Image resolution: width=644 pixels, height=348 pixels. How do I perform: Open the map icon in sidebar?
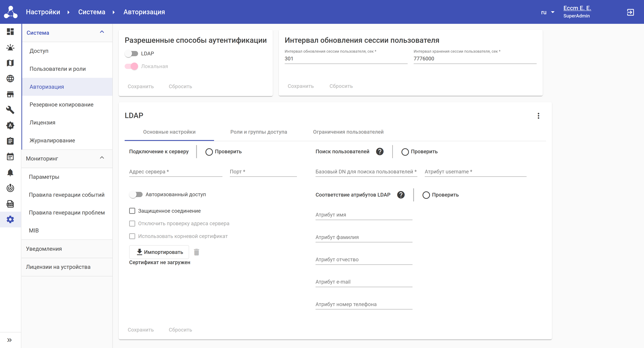point(10,63)
